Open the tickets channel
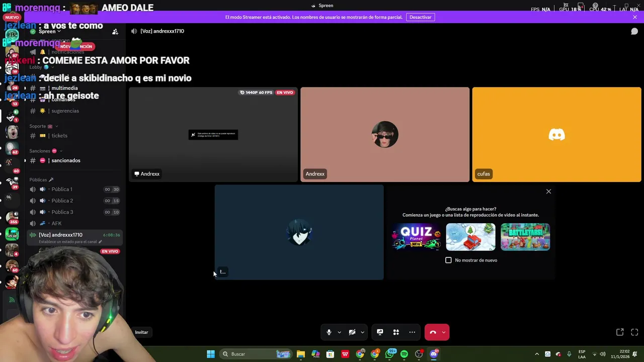 (74, 136)
